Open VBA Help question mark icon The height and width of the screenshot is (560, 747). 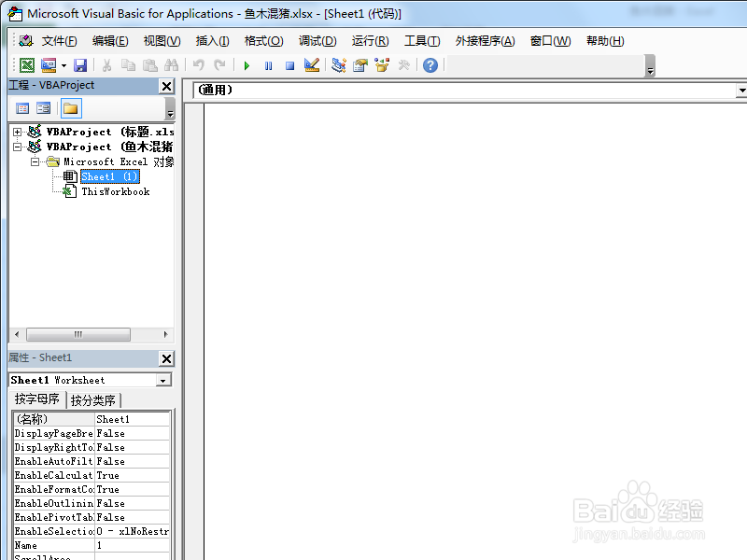point(430,65)
